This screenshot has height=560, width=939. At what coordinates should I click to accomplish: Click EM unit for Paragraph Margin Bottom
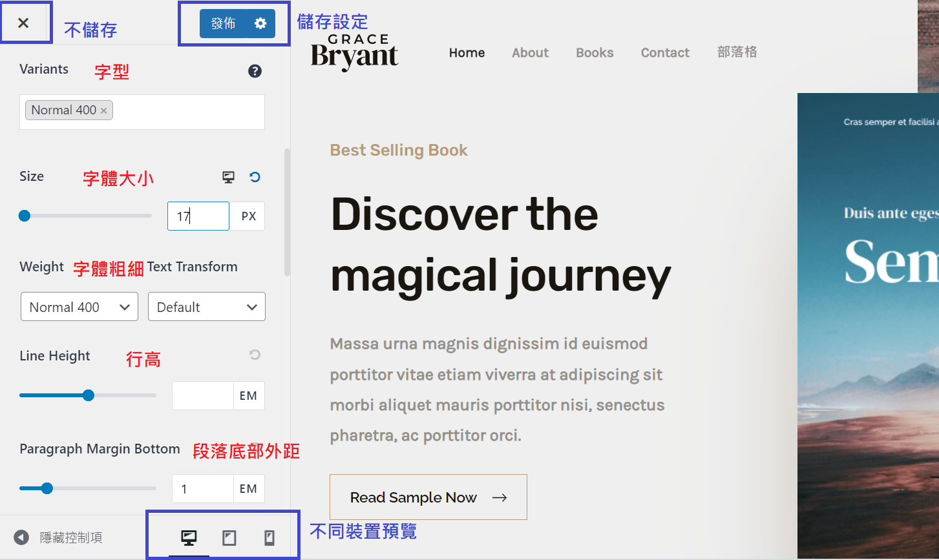click(x=249, y=489)
